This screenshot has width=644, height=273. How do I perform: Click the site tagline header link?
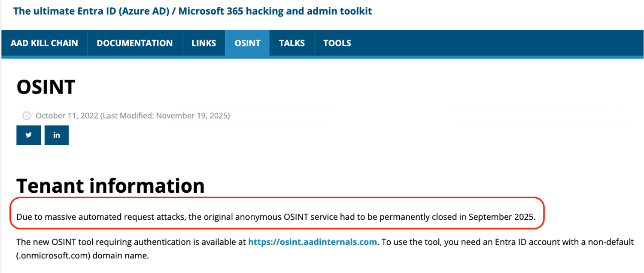tap(193, 11)
